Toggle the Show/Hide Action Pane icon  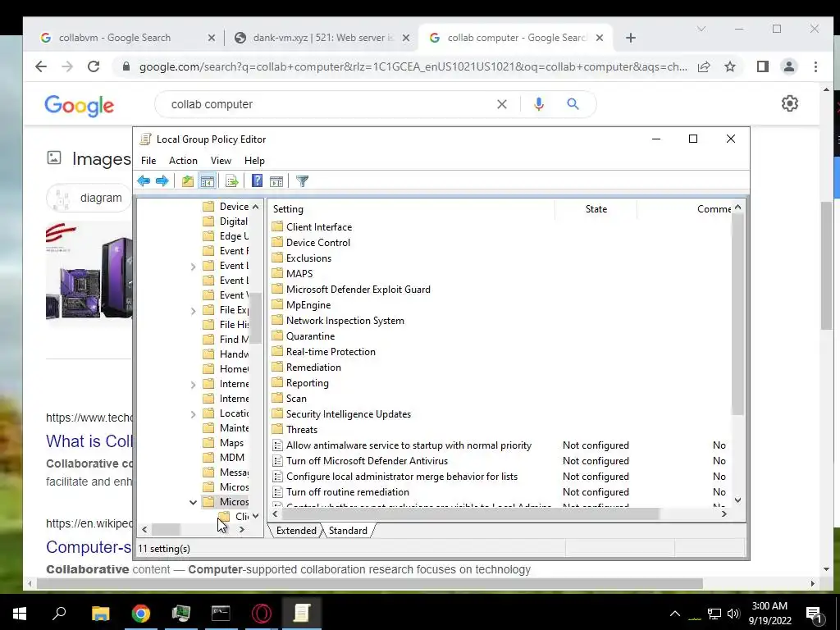[x=276, y=181]
